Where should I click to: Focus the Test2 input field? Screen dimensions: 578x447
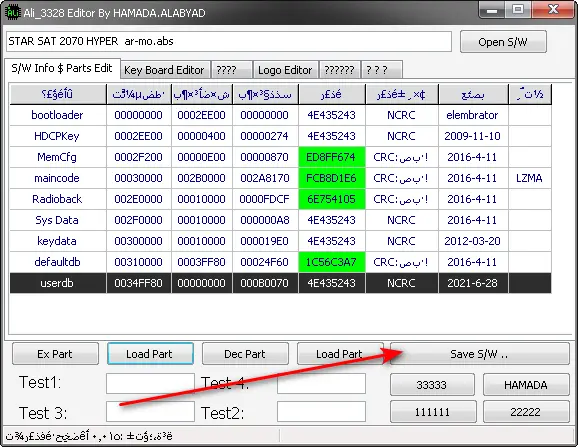pyautogui.click(x=321, y=411)
